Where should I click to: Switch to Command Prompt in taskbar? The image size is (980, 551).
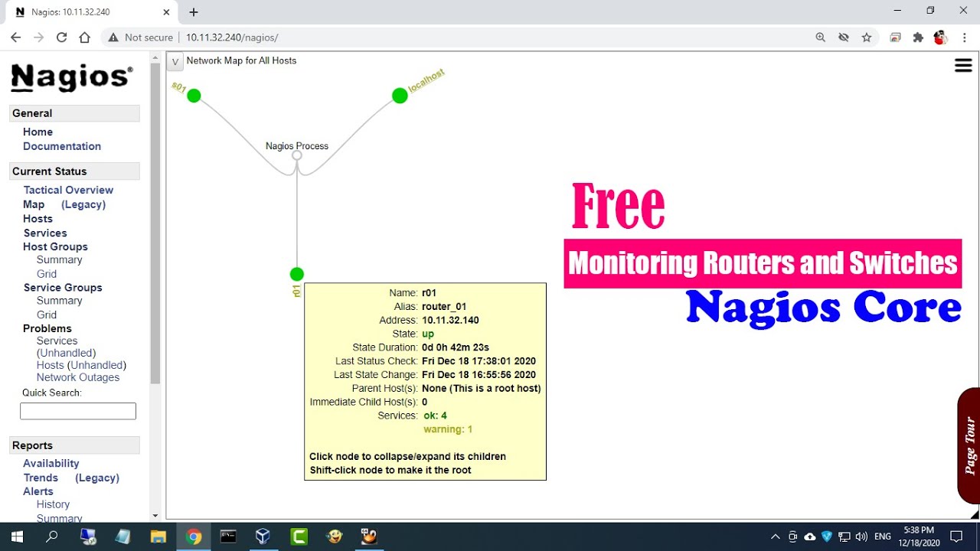pyautogui.click(x=228, y=536)
